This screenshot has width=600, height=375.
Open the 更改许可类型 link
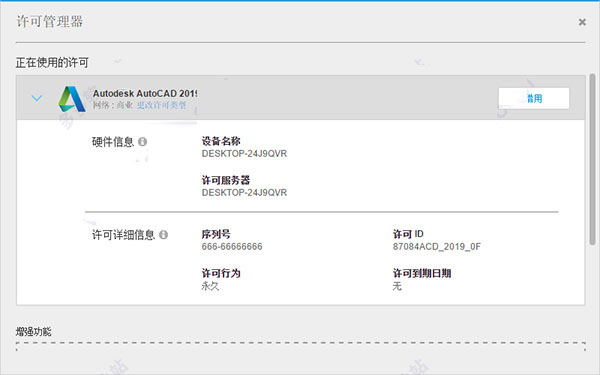point(161,105)
